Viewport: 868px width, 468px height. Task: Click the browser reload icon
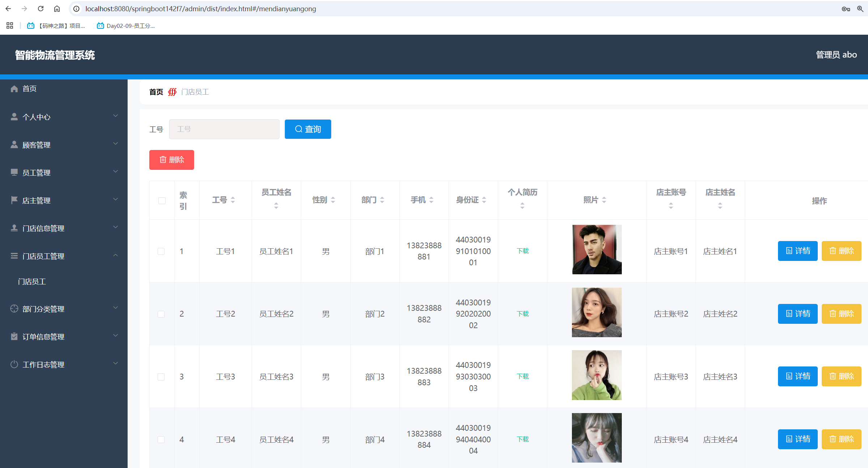[x=41, y=9]
